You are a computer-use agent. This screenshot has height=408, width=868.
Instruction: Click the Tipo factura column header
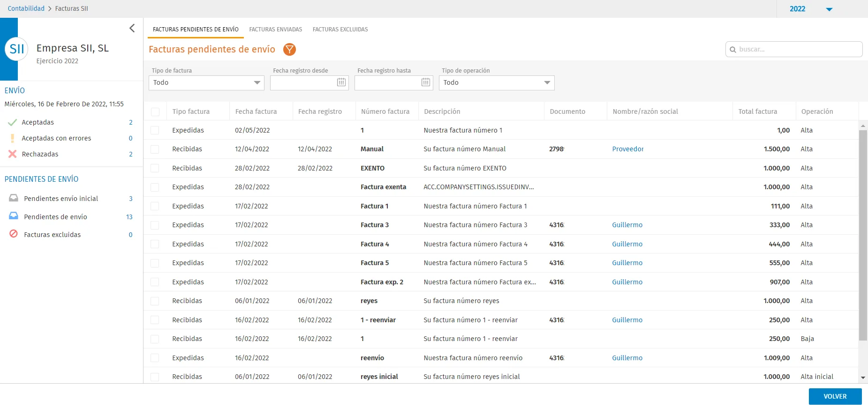tap(191, 111)
